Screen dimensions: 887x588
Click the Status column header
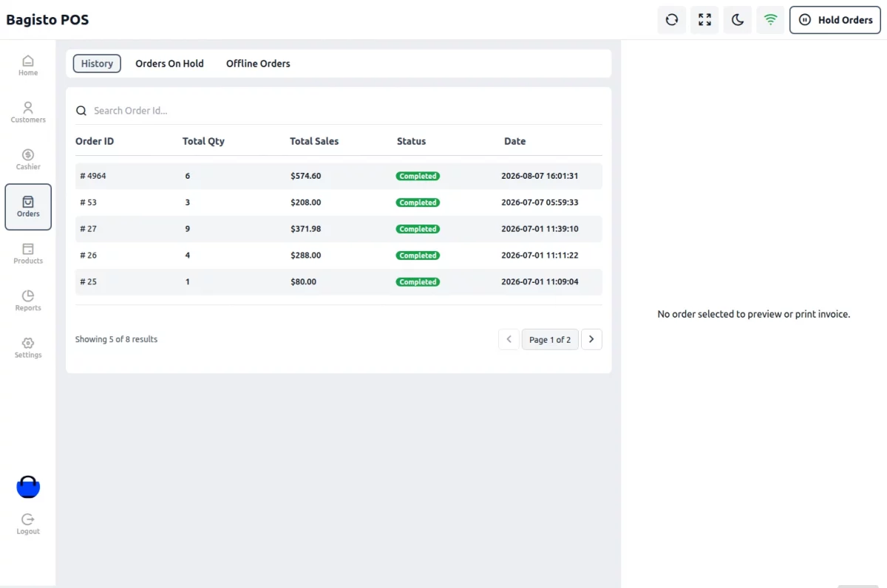click(412, 141)
